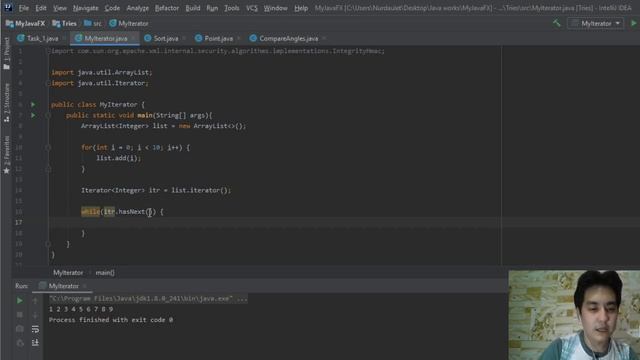Open the Code menu
This screenshot has width=640, height=360.
point(112,8)
